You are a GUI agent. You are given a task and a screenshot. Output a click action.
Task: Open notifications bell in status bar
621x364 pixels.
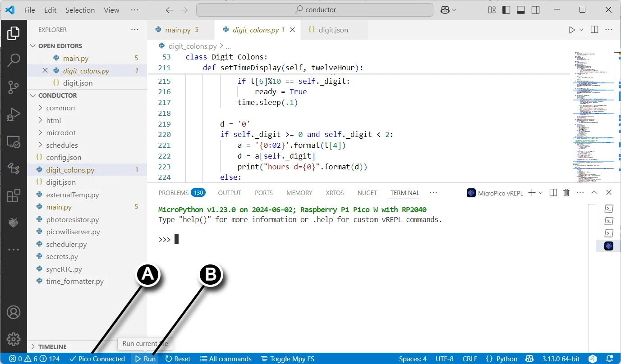point(610,359)
